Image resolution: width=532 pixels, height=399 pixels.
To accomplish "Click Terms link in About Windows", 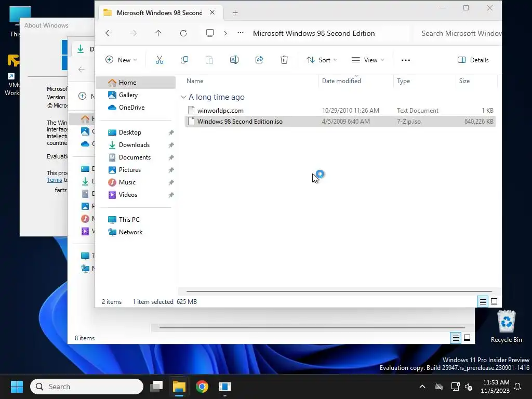I will tap(54, 180).
